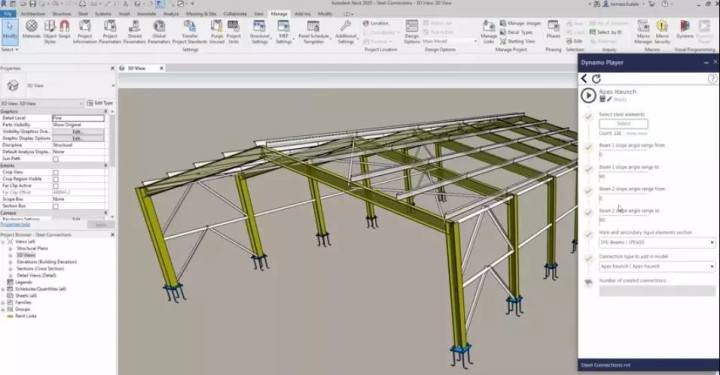Open the connection type Apex Haunch dropdown

click(657, 266)
